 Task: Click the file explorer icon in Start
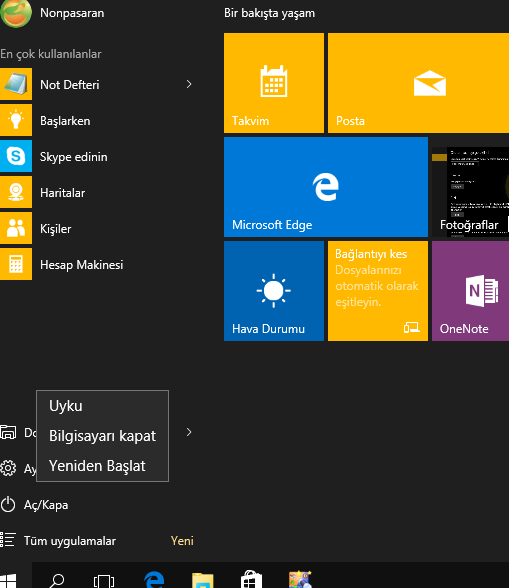tap(8, 432)
